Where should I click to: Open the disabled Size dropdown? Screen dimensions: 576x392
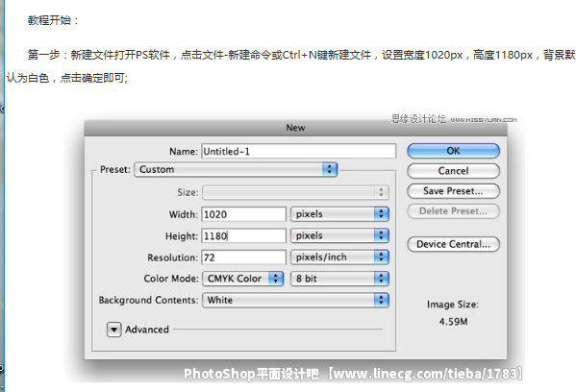(295, 192)
